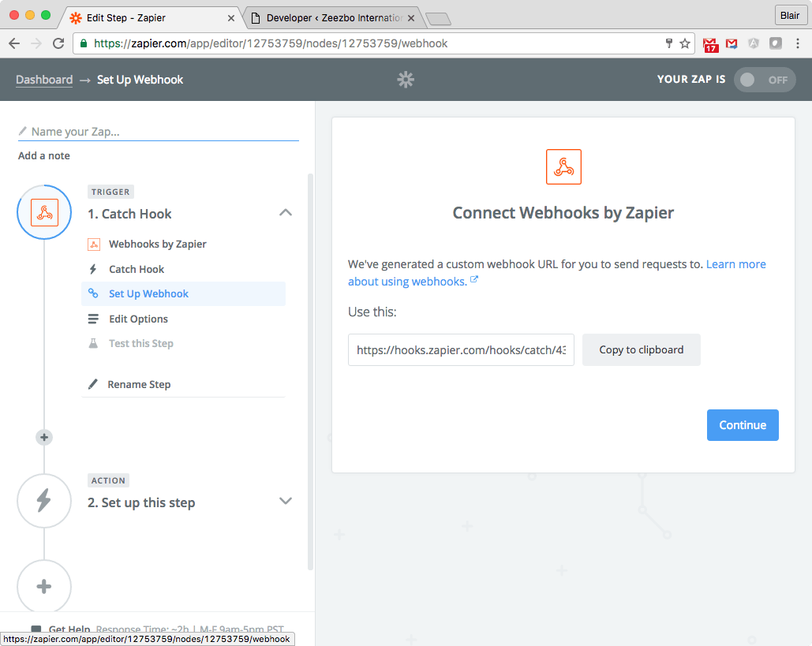This screenshot has height=646, width=812.
Task: Click the 'Set Up Webhook' header breadcrumb text
Action: coord(140,80)
